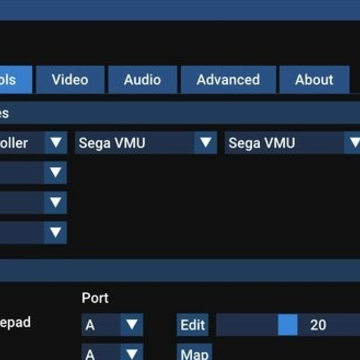This screenshot has width=360, height=360.
Task: Expand the first Sega VMU dropdown
Action: point(146,143)
